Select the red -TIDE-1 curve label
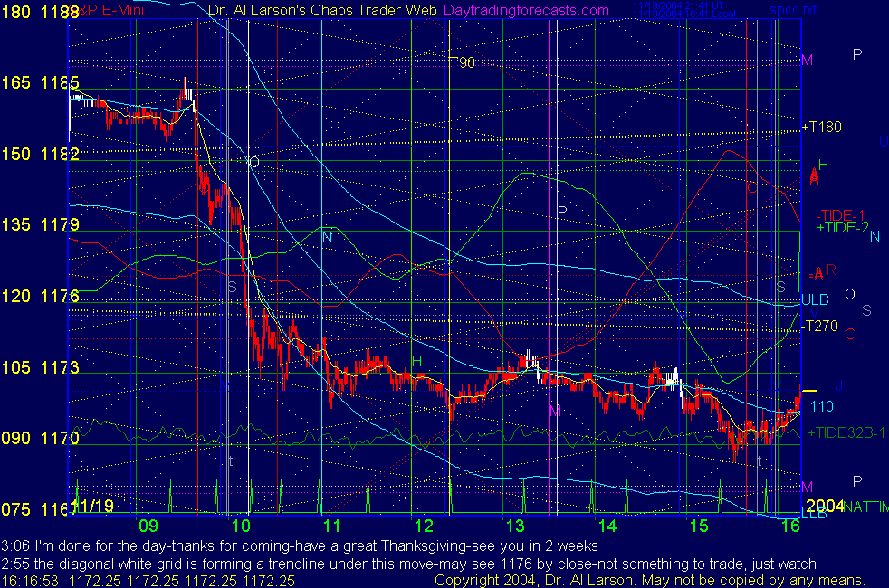 pyautogui.click(x=840, y=215)
